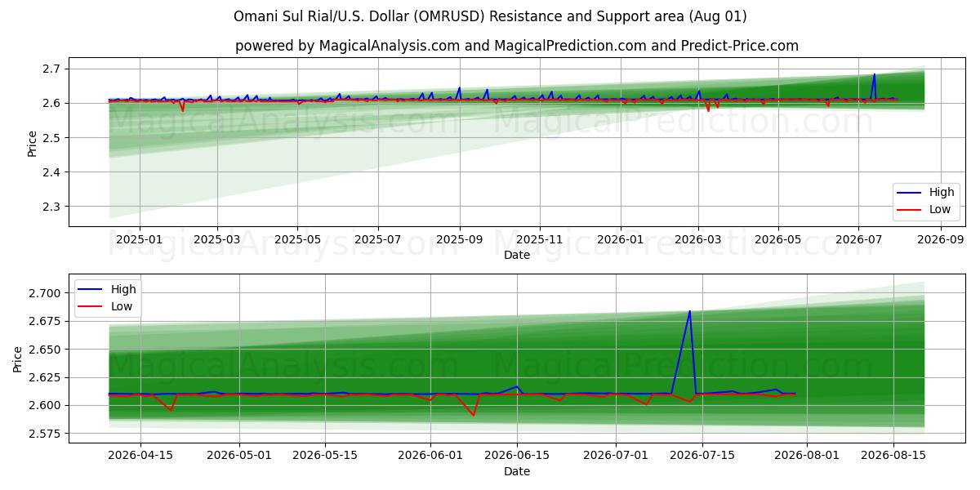
Task: Click the '2025-05' tick label
Action: point(297,239)
